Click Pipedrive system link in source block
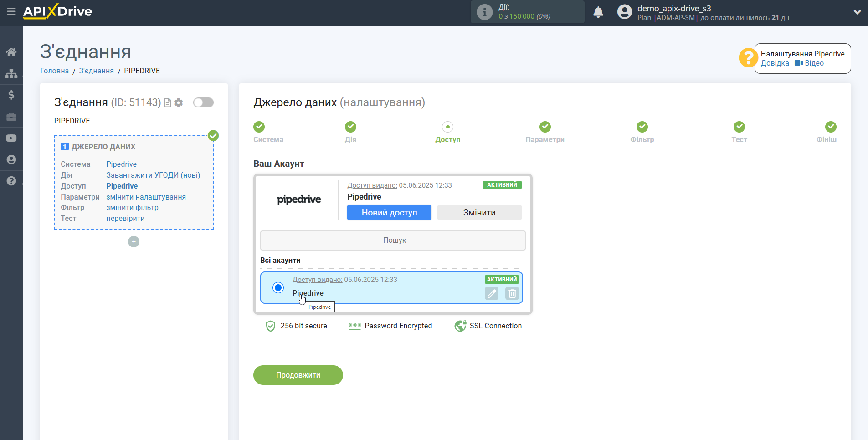 click(x=121, y=164)
